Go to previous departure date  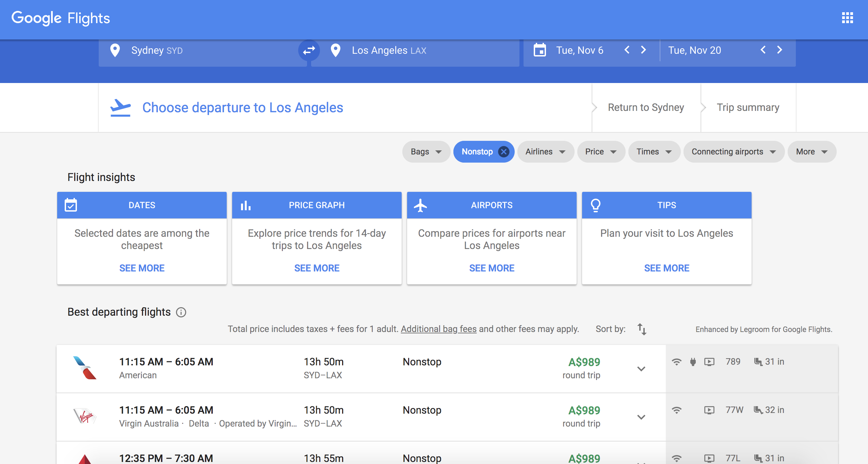coord(627,50)
